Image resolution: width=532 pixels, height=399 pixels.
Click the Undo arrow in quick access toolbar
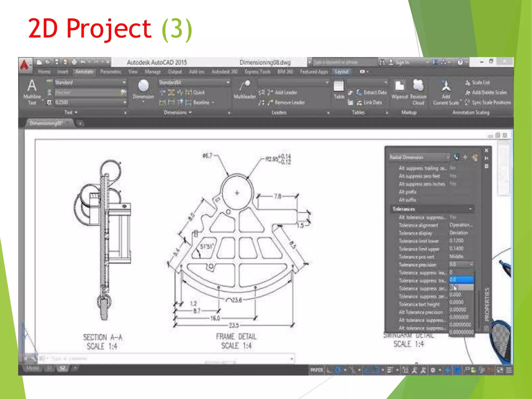coord(83,62)
